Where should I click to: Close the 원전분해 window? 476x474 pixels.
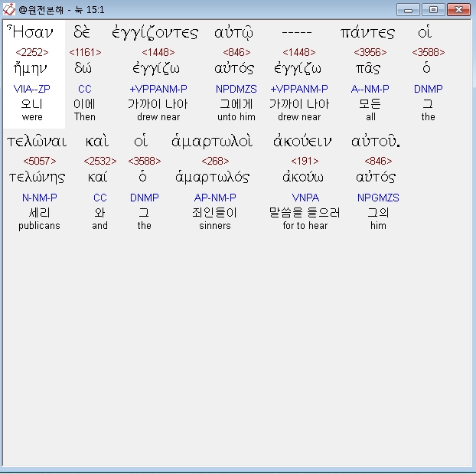click(458, 10)
